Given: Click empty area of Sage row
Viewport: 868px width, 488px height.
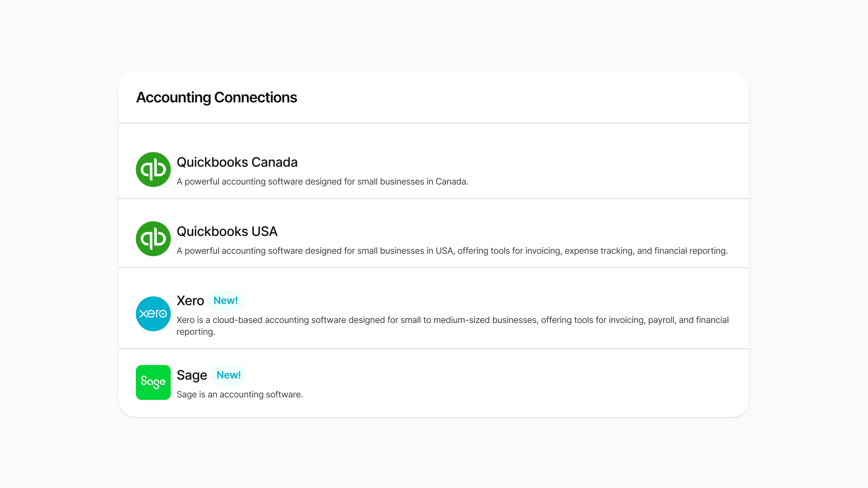Looking at the screenshot, I should [539, 382].
